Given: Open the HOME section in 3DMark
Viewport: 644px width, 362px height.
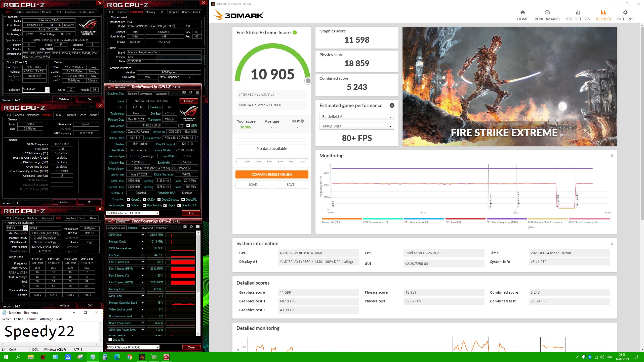Looking at the screenshot, I should tap(522, 15).
